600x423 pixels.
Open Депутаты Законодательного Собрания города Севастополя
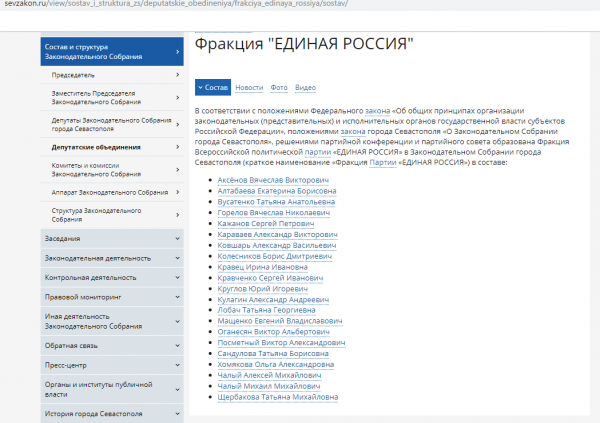[x=112, y=124]
